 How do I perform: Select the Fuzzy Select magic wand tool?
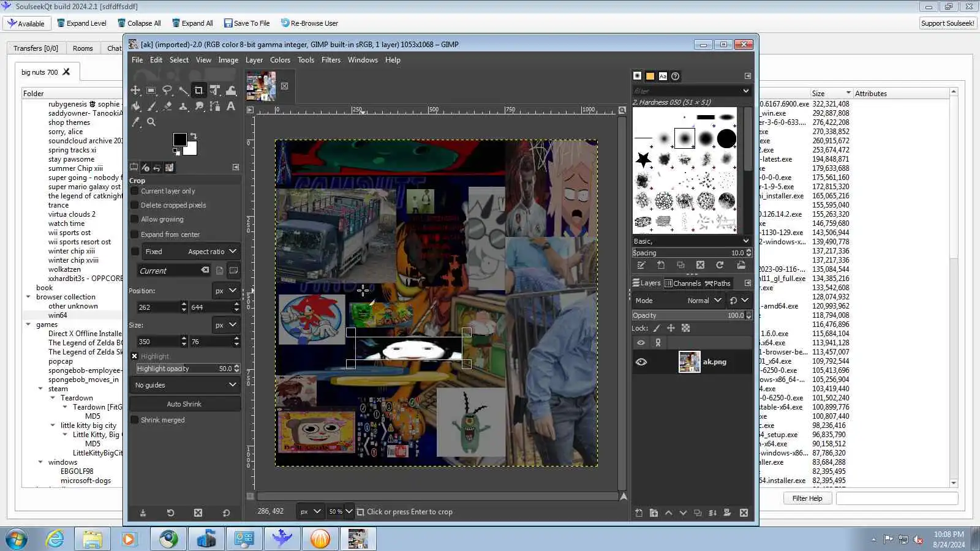(183, 91)
